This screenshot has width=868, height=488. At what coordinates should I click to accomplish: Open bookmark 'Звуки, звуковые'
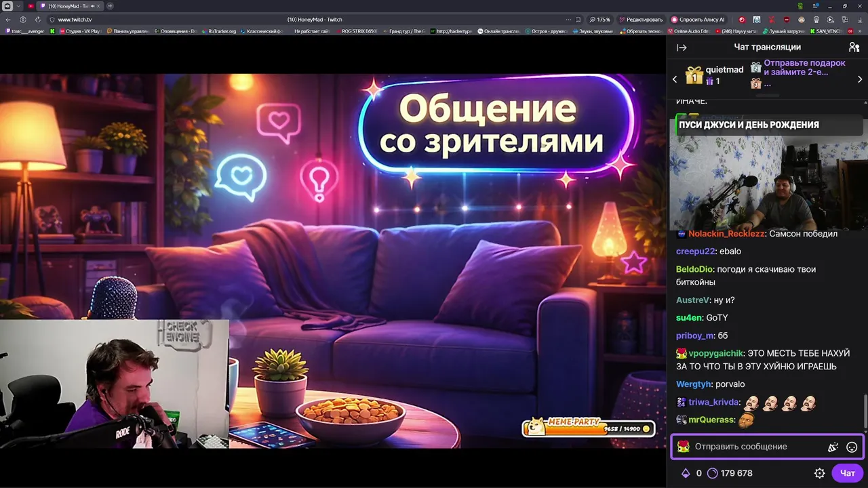[593, 31]
